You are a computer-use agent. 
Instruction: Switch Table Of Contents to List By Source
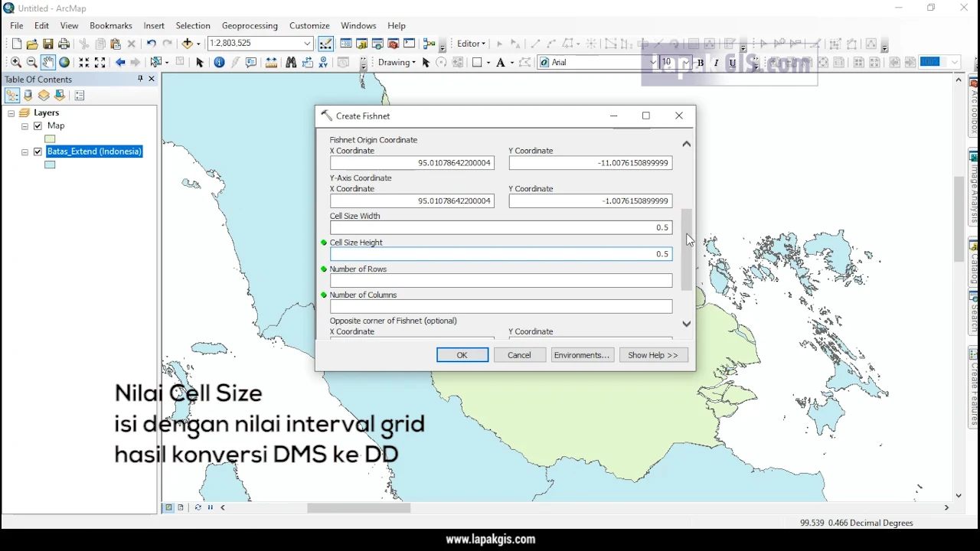tap(28, 95)
